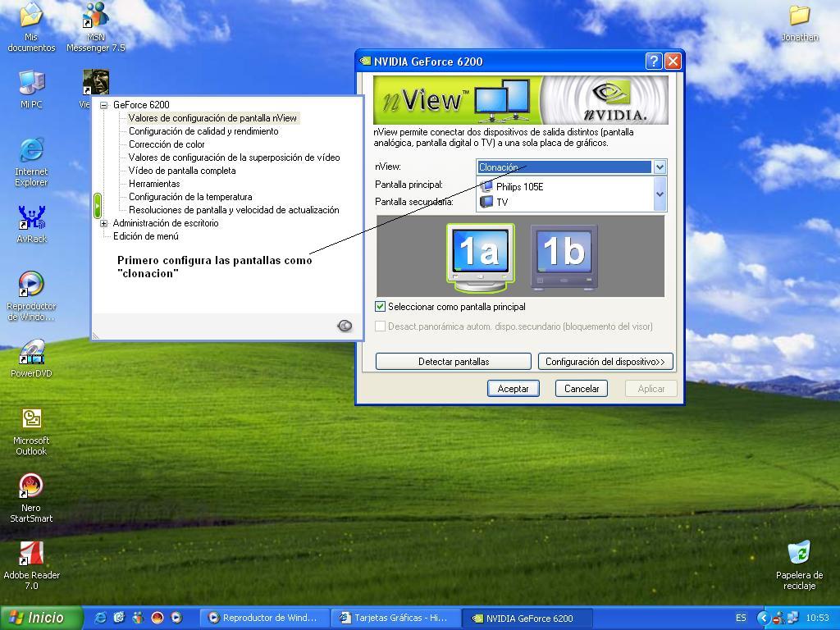840x630 pixels.
Task: Click the round icon at menu panel bottom
Action: point(345,325)
